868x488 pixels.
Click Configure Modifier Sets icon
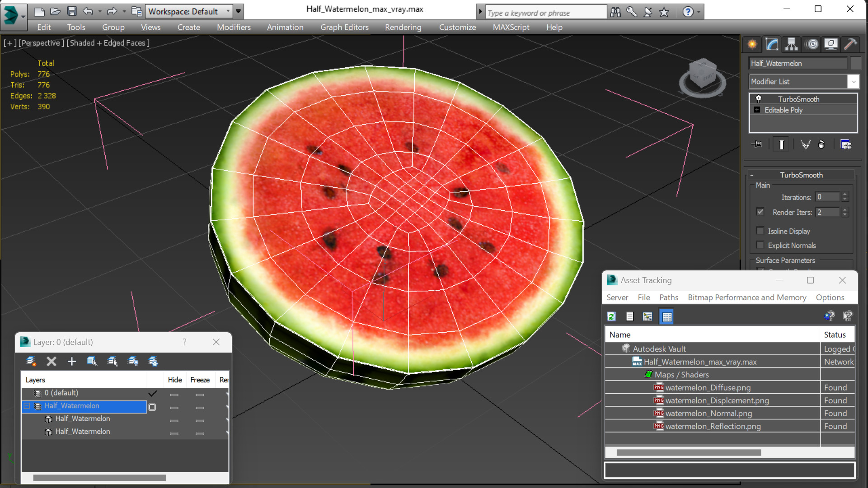tap(845, 144)
